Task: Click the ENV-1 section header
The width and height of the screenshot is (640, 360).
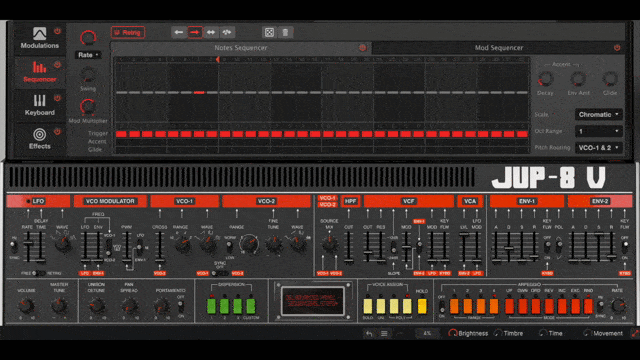Action: 527,201
